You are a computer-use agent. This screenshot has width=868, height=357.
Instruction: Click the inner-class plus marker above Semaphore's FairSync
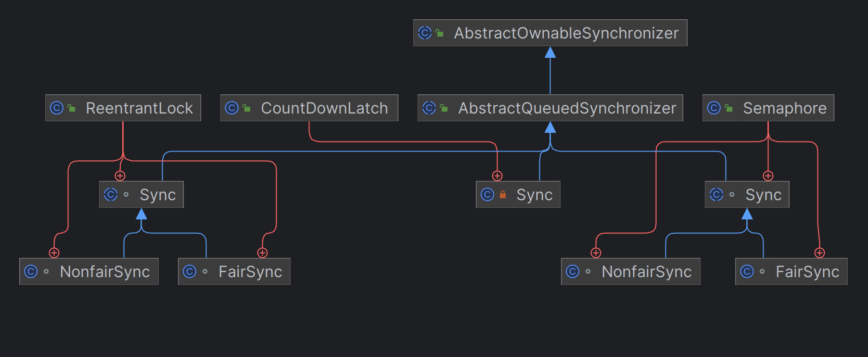click(x=820, y=253)
